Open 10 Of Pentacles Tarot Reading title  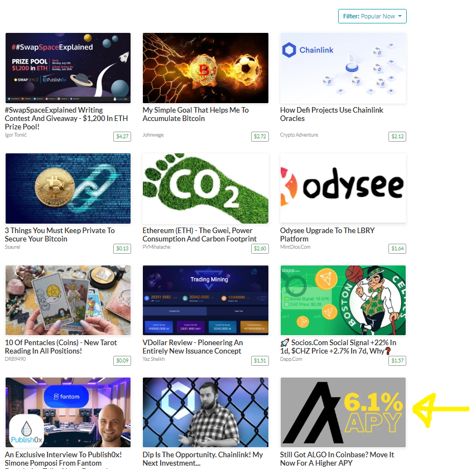pos(61,346)
